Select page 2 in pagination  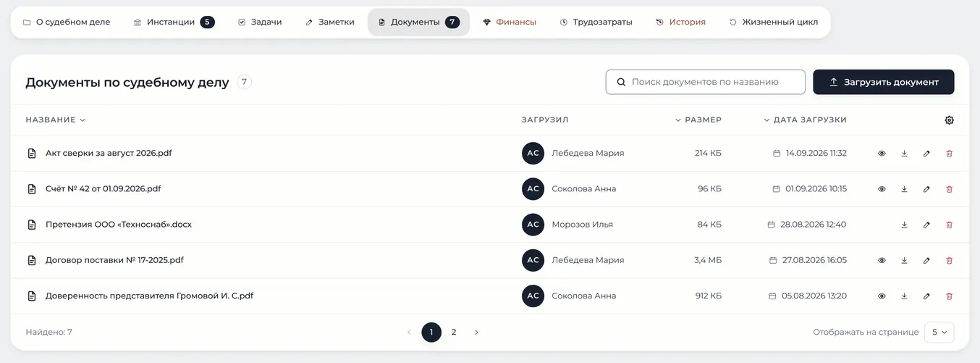[454, 333]
